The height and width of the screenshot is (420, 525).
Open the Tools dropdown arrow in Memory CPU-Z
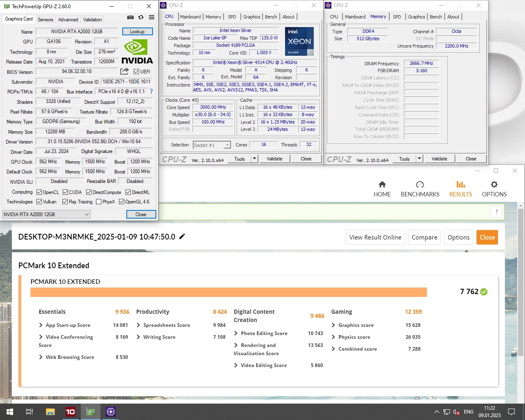(419, 159)
